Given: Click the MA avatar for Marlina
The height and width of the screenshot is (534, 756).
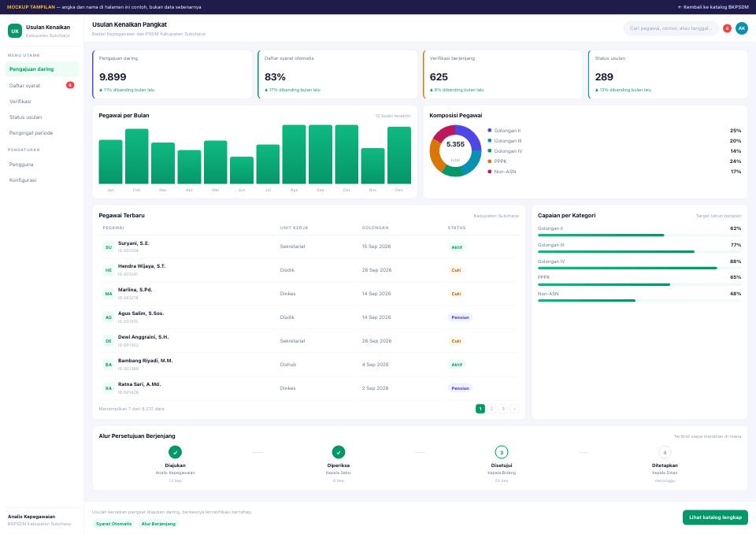Looking at the screenshot, I should (x=109, y=294).
